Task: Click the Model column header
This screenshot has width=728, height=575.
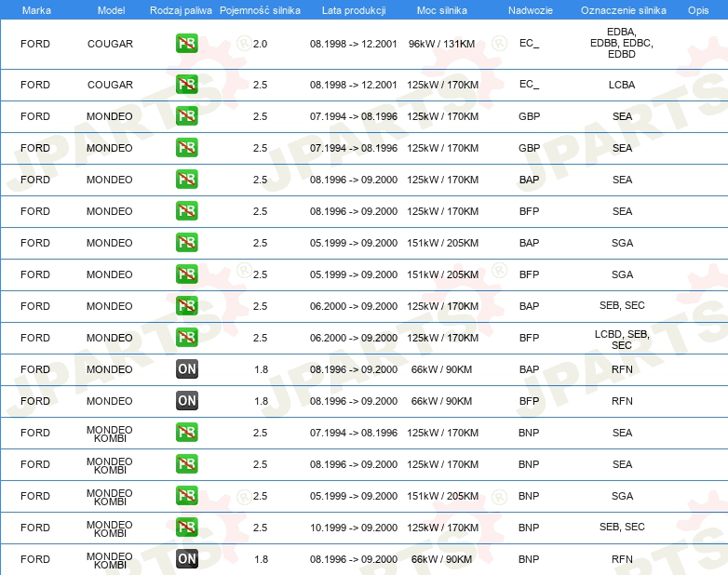Action: tap(111, 10)
